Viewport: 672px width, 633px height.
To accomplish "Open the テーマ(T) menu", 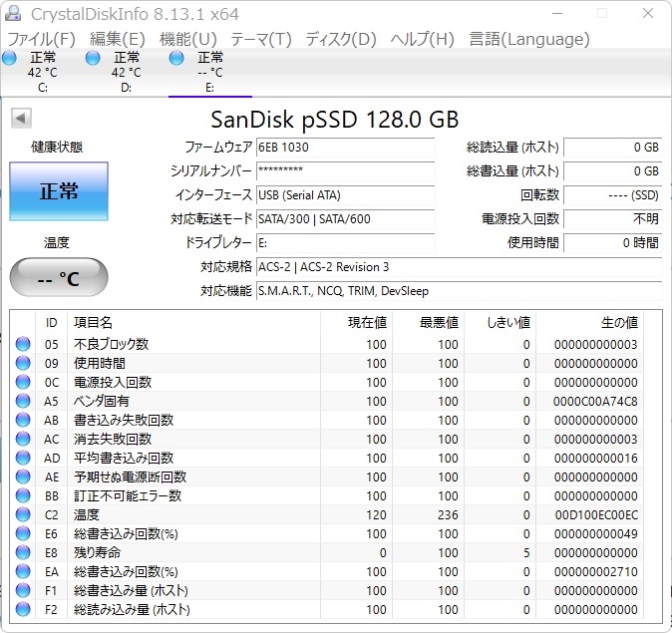I will tap(260, 39).
